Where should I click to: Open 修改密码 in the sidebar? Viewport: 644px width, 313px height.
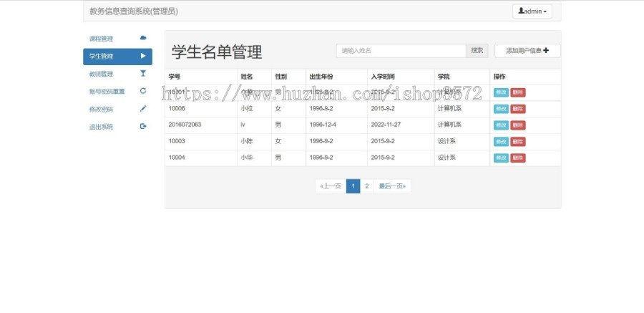117,109
